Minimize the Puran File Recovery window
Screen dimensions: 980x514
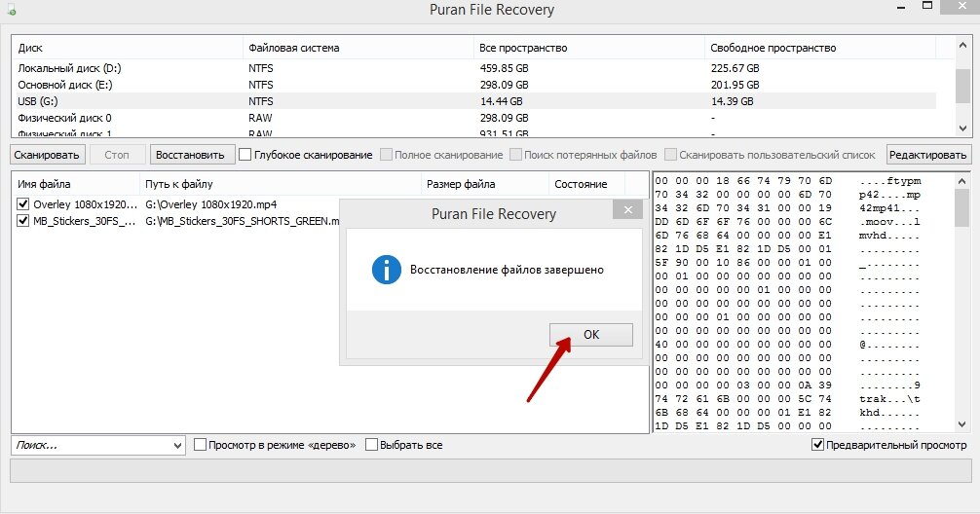[902, 8]
